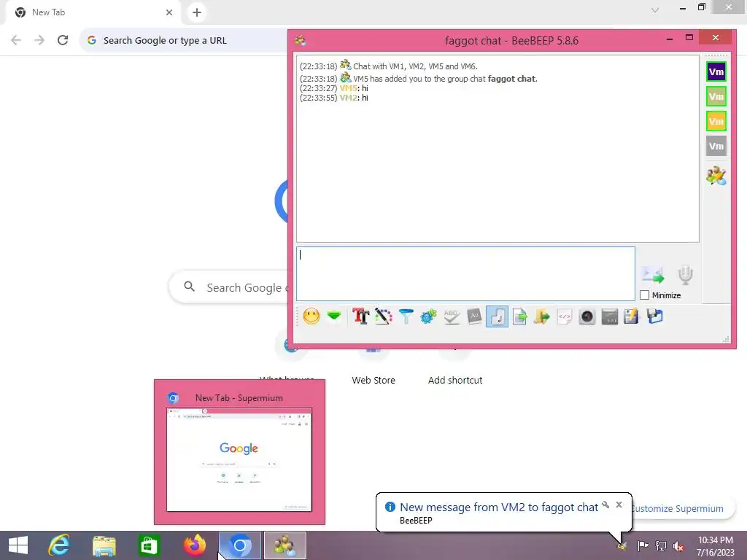The height and width of the screenshot is (560, 747).
Task: Open a new browser tab with plus
Action: click(x=197, y=12)
